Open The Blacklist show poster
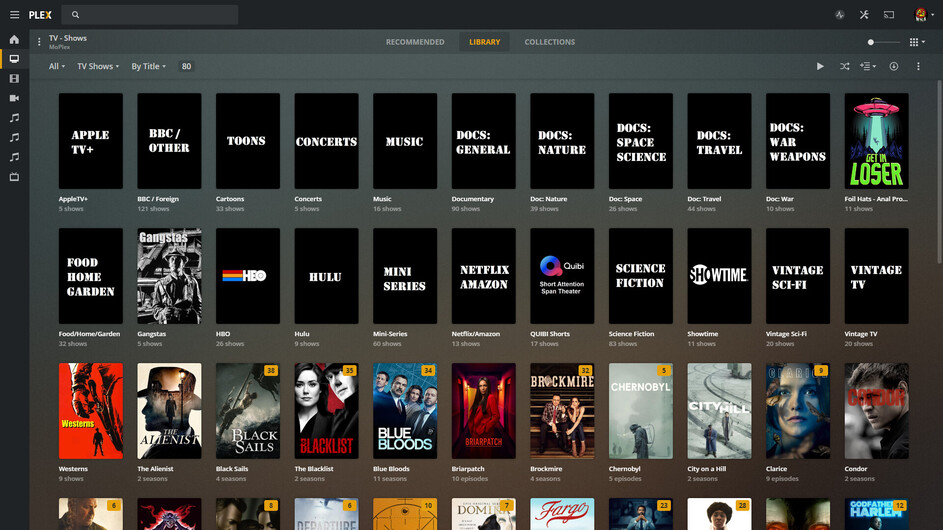Screen dimensions: 943x530 click(x=327, y=411)
